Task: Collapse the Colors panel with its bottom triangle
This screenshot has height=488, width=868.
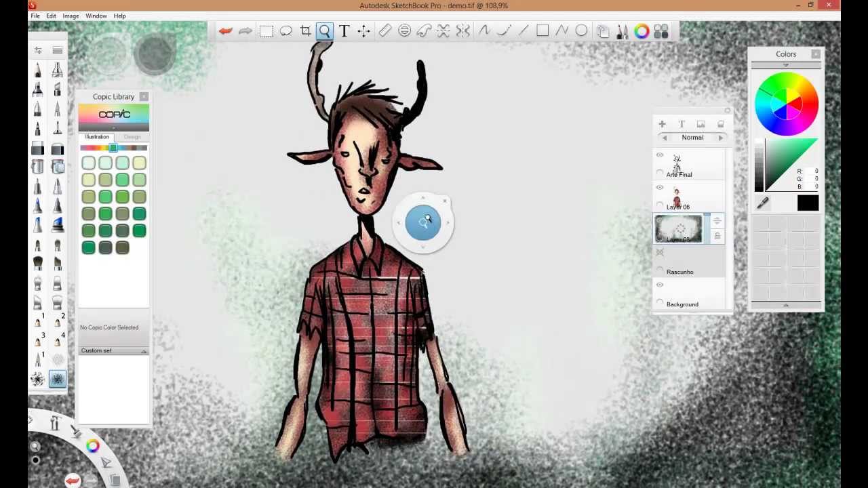Action: point(786,305)
